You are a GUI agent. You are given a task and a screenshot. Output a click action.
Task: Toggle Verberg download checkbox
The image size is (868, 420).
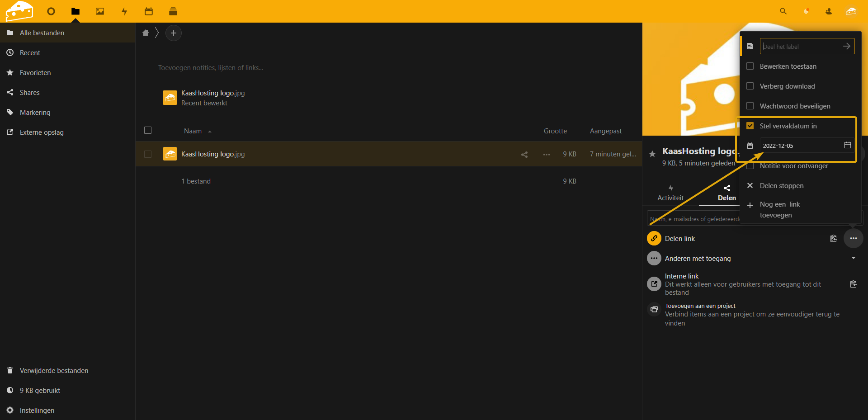[x=750, y=86]
